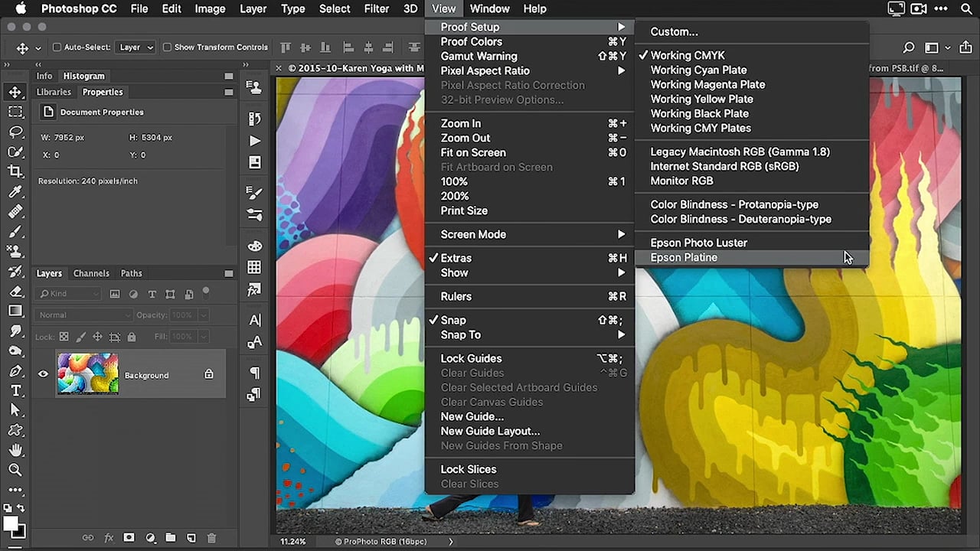Open the Swatches grid panel icon
The image size is (980, 551).
(254, 267)
